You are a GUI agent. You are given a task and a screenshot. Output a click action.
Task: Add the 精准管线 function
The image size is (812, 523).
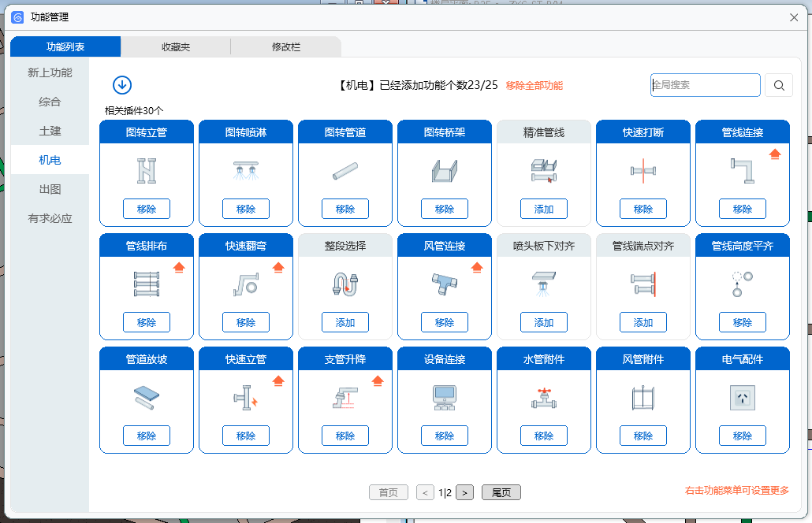[543, 209]
